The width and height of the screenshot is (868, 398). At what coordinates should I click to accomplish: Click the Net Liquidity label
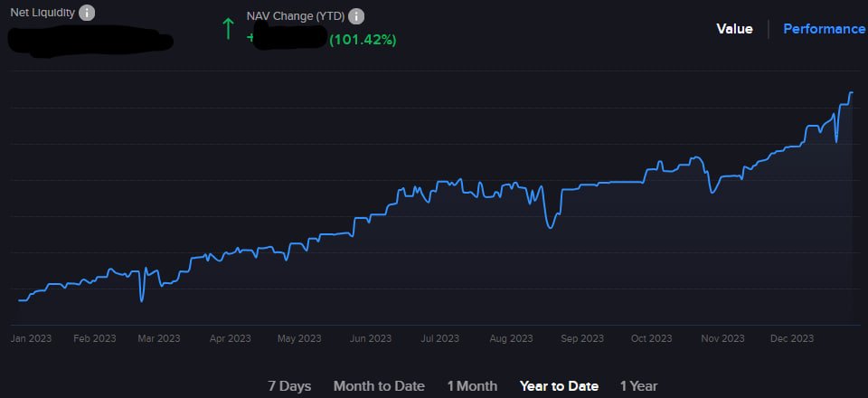click(x=42, y=12)
